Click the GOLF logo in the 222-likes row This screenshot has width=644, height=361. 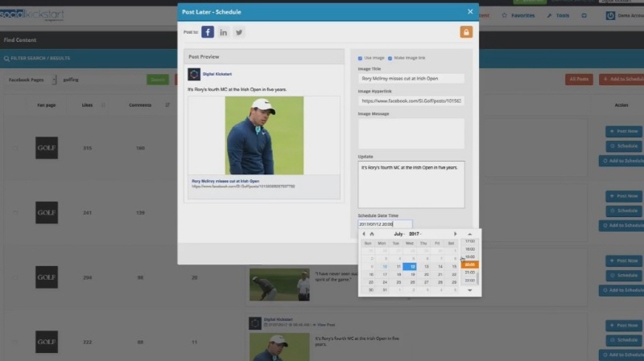pyautogui.click(x=47, y=342)
